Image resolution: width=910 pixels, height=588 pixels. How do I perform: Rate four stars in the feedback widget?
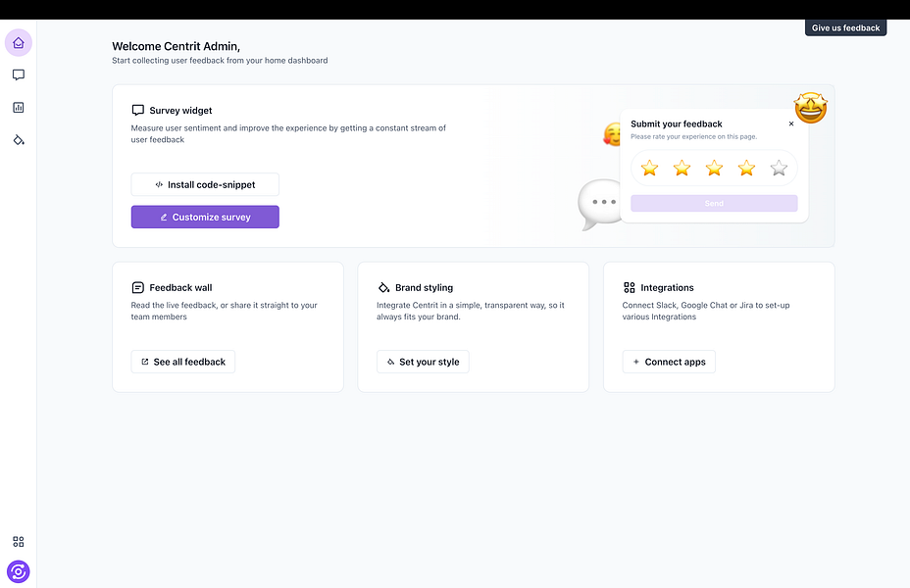[x=746, y=169]
